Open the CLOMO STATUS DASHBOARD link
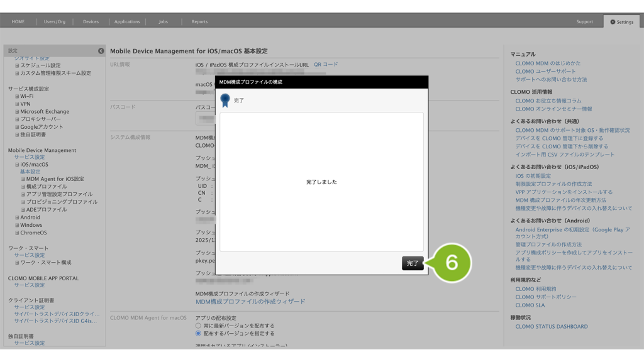This screenshot has width=644, height=362. click(x=551, y=326)
